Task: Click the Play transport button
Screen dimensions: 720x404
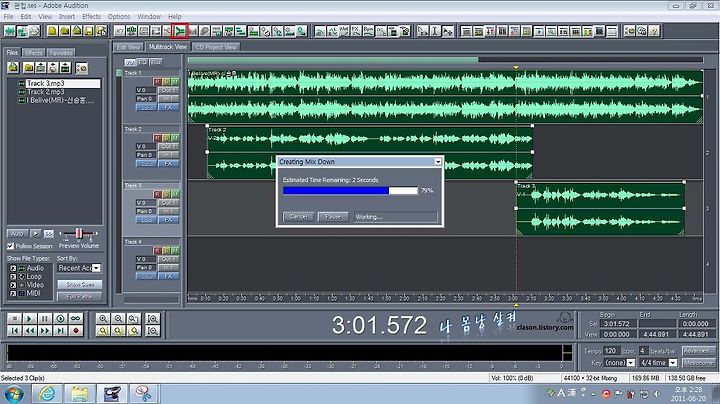Action: click(x=29, y=319)
